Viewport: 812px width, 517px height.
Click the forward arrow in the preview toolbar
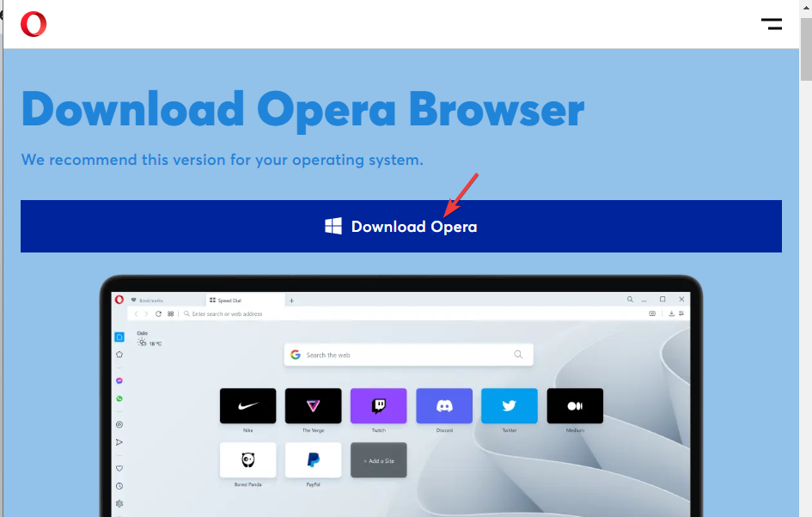pos(147,313)
